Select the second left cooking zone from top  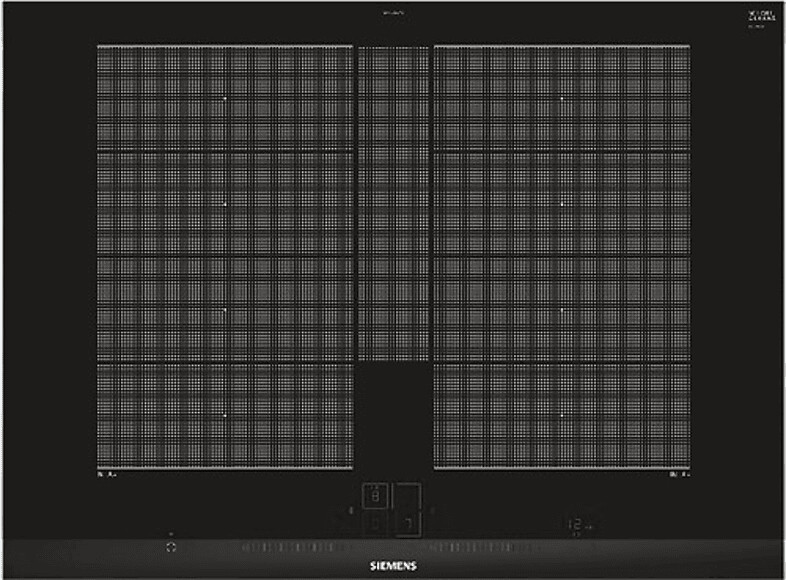tap(225, 203)
